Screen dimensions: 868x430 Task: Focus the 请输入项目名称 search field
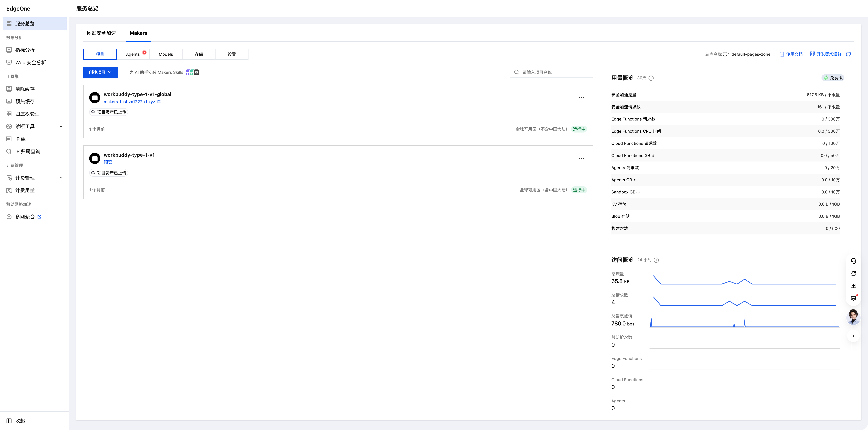[551, 72]
